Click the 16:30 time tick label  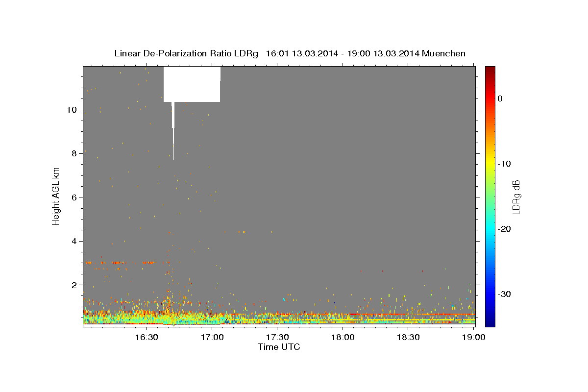tap(147, 338)
